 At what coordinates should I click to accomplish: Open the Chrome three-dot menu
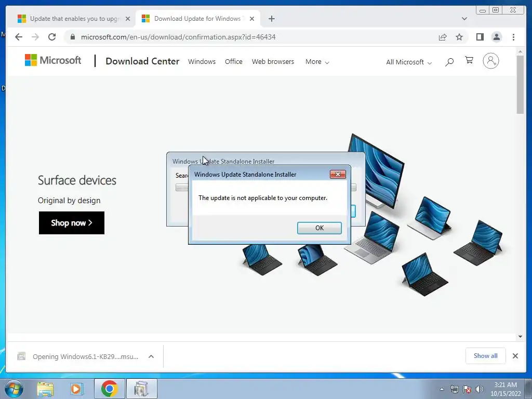(513, 37)
